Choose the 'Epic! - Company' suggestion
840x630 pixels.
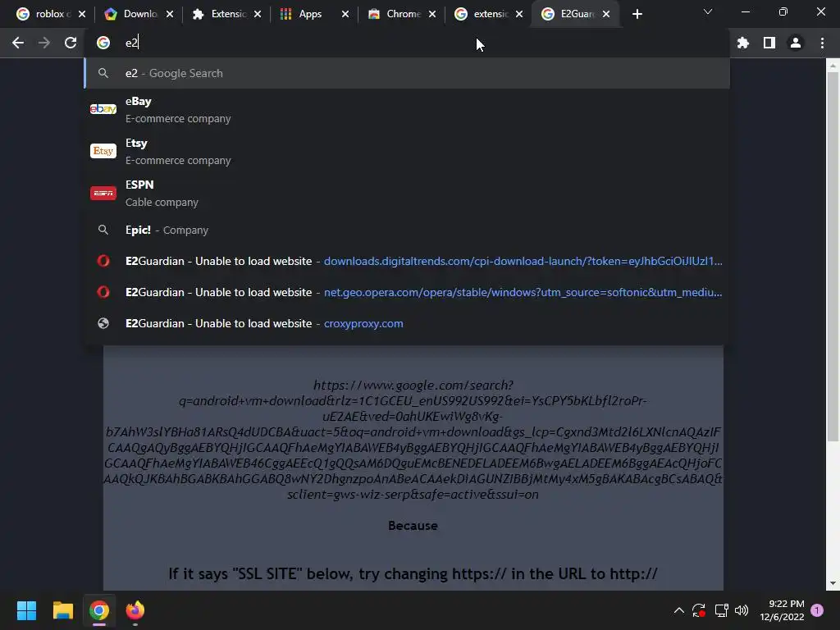407,231
